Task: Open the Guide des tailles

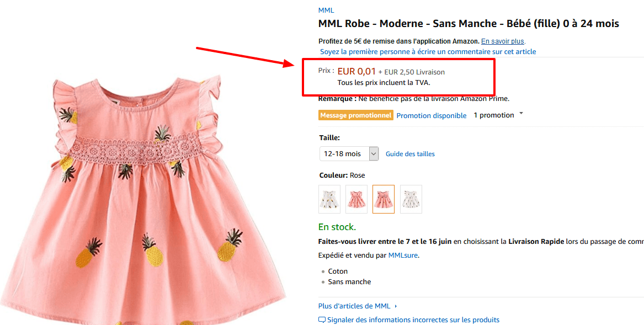Action: point(410,153)
